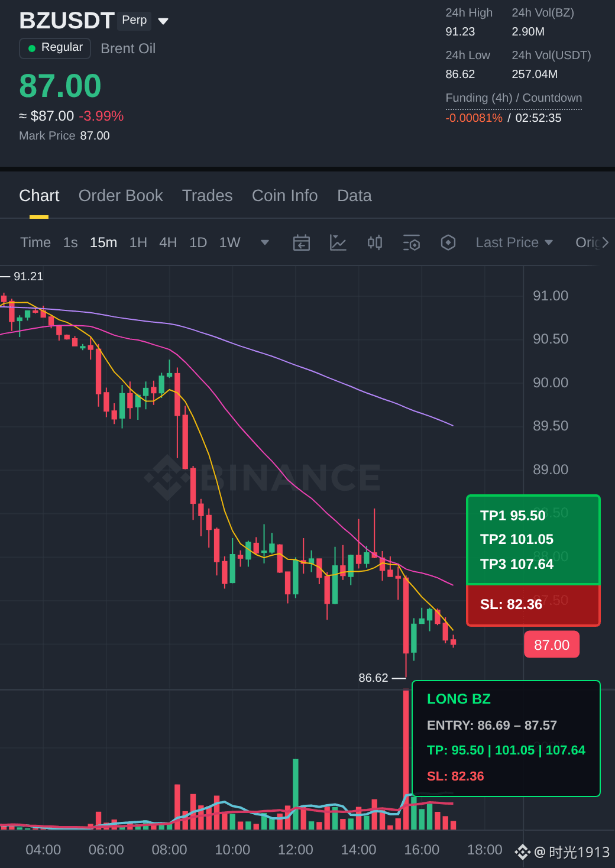Screen dimensions: 615x868
Task: Open the BZUSDT pair selector dropdown arrow
Action: click(x=164, y=21)
